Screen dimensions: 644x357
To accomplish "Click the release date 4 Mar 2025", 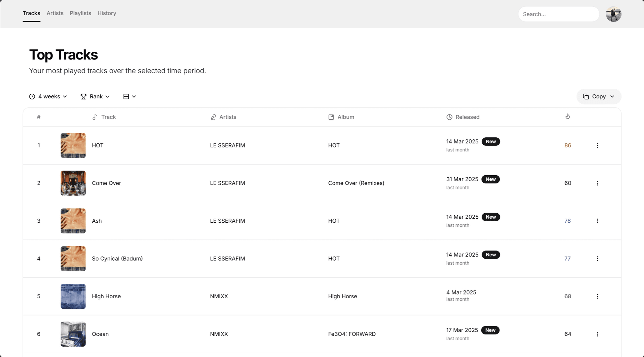I will (461, 293).
